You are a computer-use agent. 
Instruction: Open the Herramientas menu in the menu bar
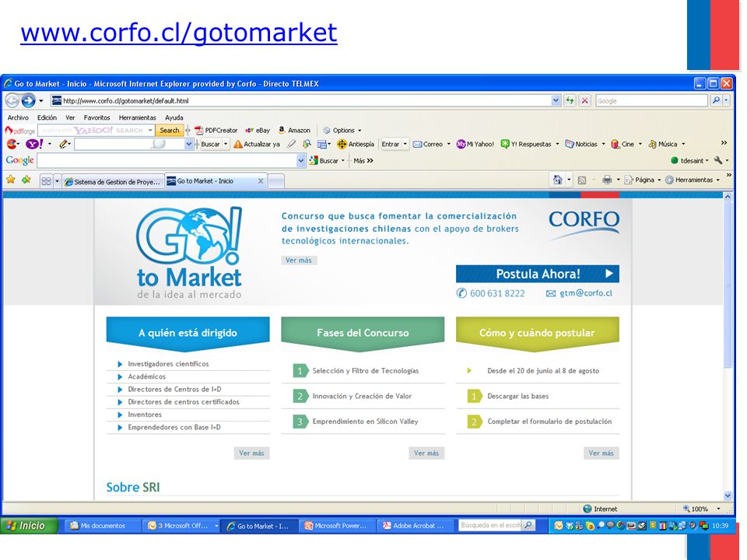click(x=137, y=117)
